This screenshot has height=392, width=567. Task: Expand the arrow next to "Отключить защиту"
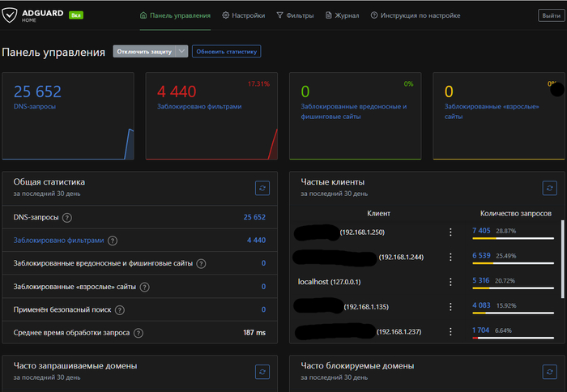tap(182, 51)
